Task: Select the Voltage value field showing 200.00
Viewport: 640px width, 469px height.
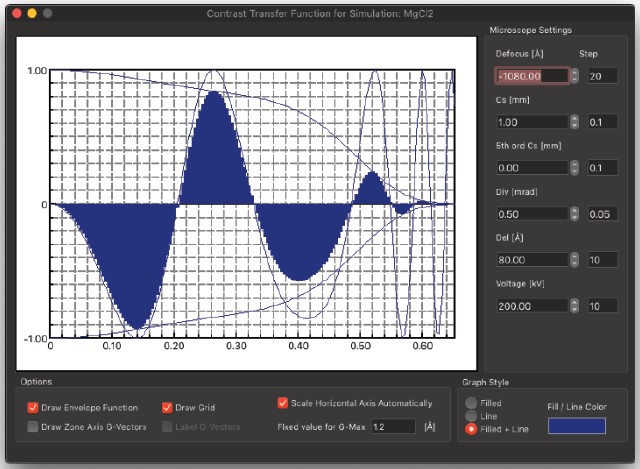Action: (532, 306)
